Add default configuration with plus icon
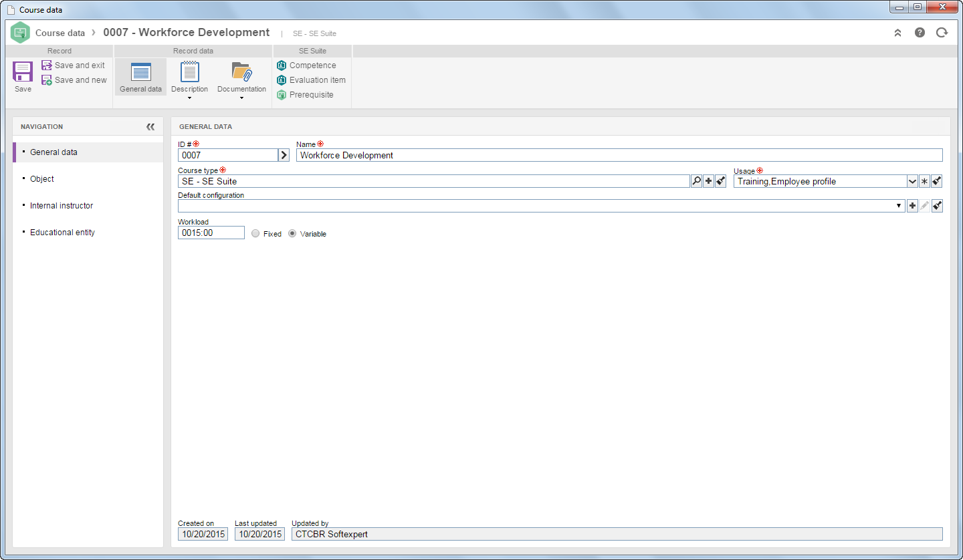This screenshot has height=560, width=963. click(912, 206)
